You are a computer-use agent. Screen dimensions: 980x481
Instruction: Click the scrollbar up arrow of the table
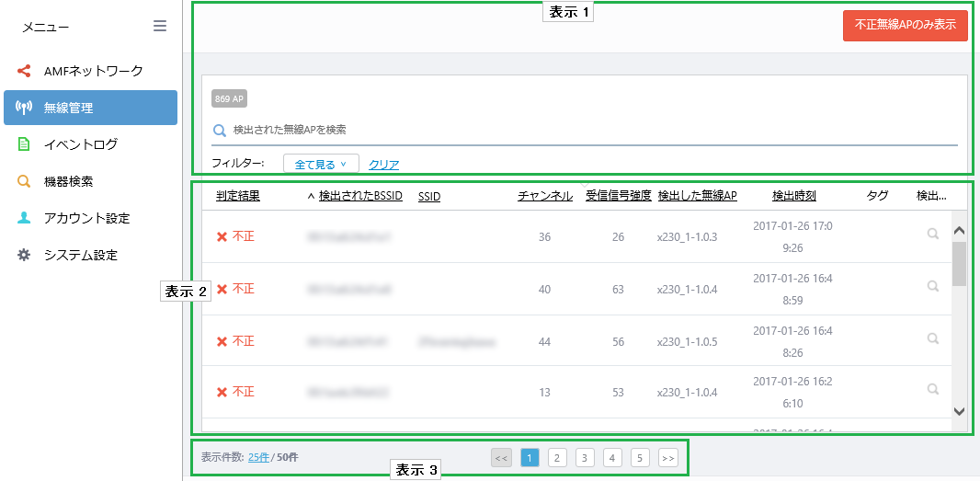click(960, 231)
